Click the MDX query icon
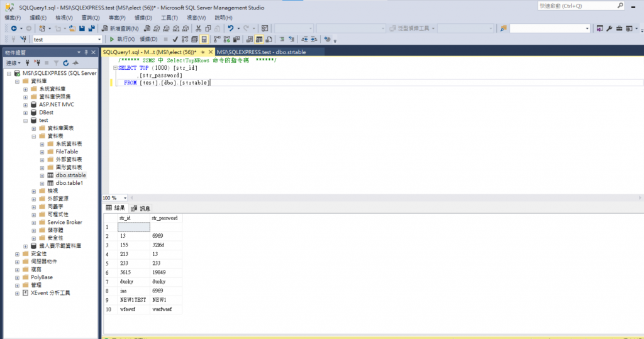Screen dimensions: 644x339 (x=157, y=28)
